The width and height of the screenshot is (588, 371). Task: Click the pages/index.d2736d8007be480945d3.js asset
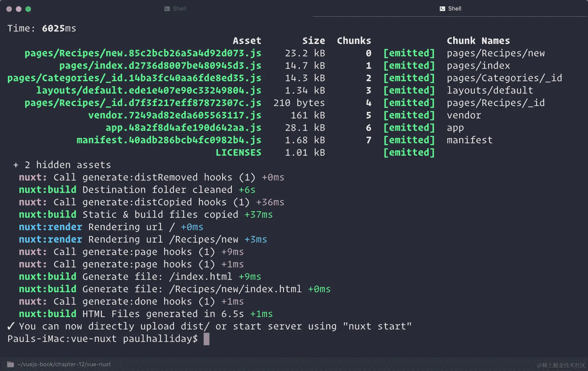click(160, 66)
